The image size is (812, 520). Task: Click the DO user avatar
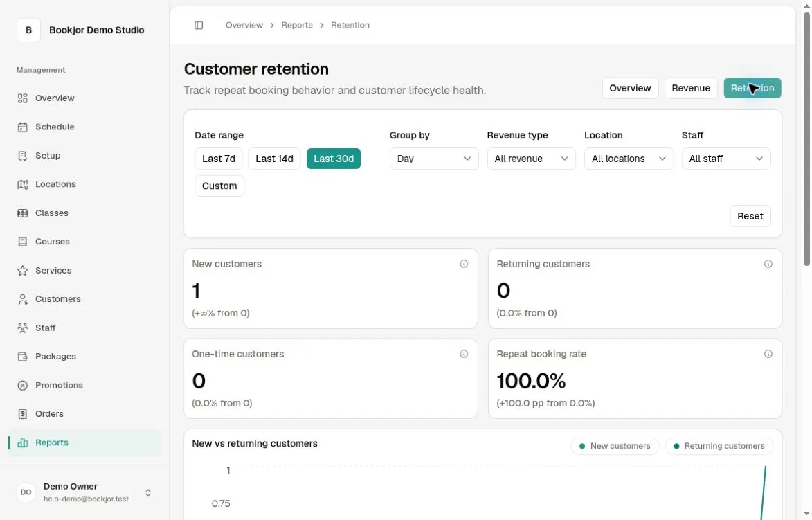(x=26, y=492)
